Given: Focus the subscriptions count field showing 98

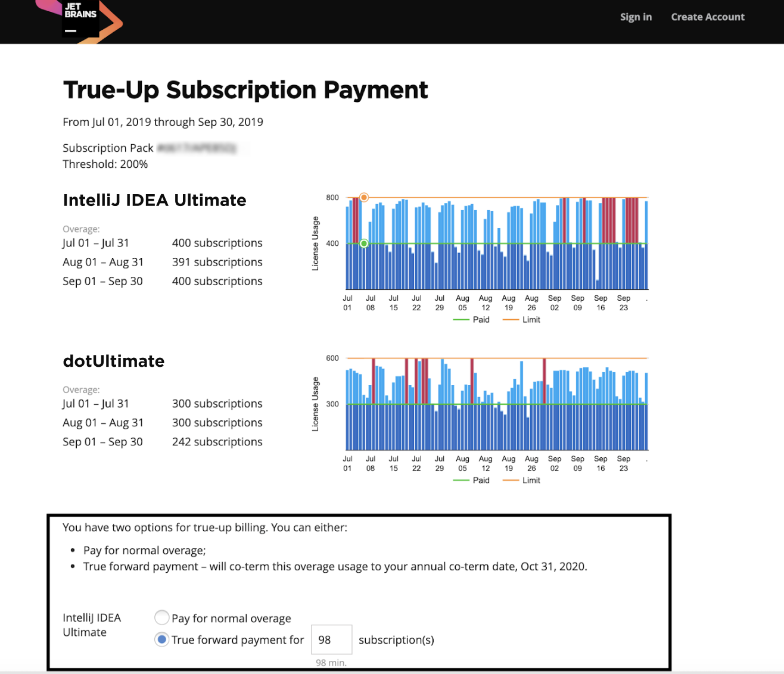Looking at the screenshot, I should coord(331,639).
